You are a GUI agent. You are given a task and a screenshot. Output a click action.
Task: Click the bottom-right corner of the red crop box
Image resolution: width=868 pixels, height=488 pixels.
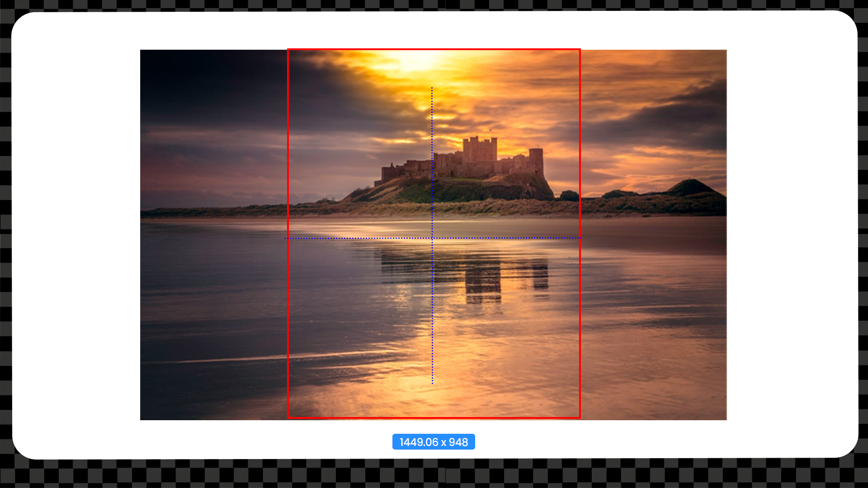tap(580, 418)
